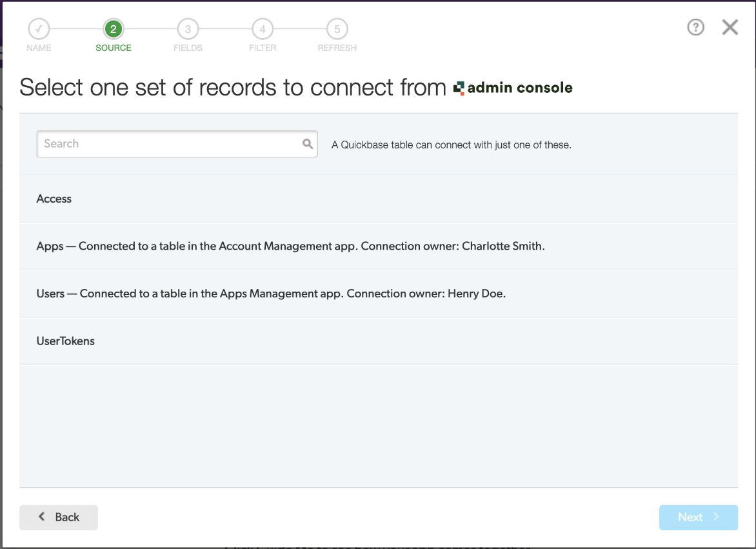This screenshot has width=756, height=549.
Task: Jump to step 3 Fields
Action: point(188,29)
